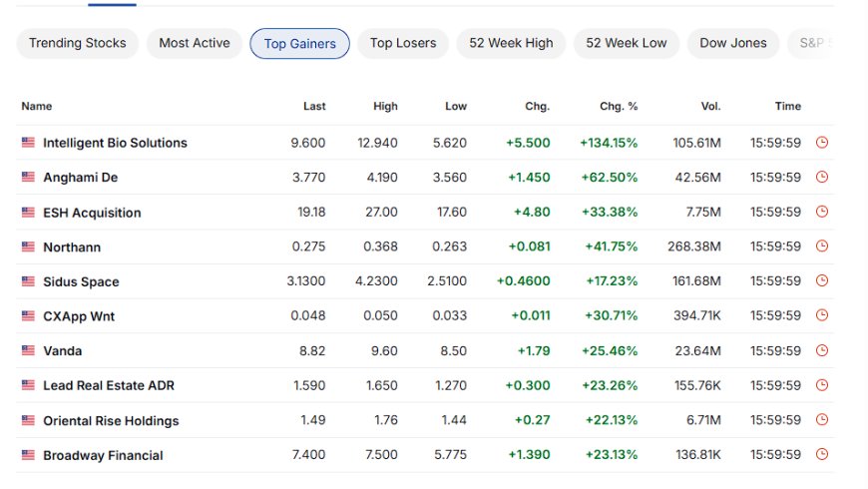Open the Anghami De stock link
Viewport: 868px width, 489px height.
[x=80, y=178]
